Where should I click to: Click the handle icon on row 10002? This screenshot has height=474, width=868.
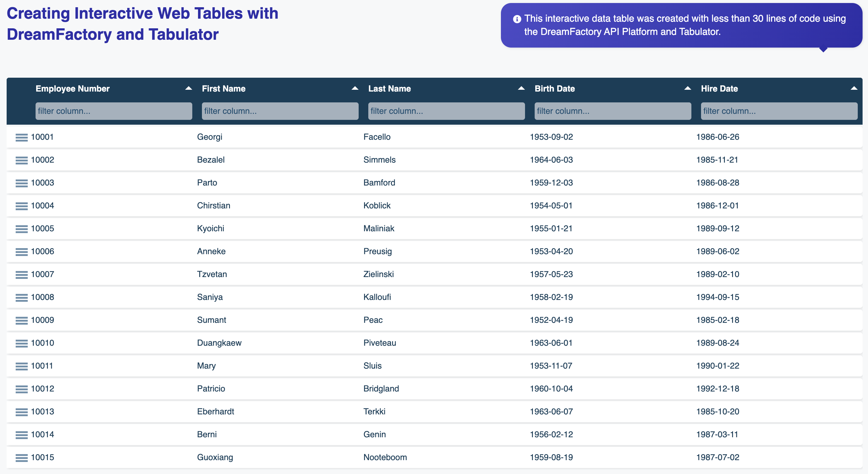[x=22, y=160]
